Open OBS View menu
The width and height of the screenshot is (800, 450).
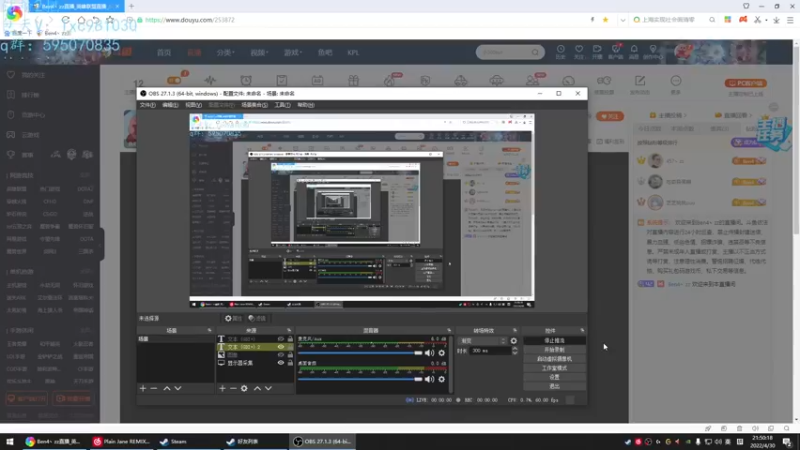(x=193, y=105)
